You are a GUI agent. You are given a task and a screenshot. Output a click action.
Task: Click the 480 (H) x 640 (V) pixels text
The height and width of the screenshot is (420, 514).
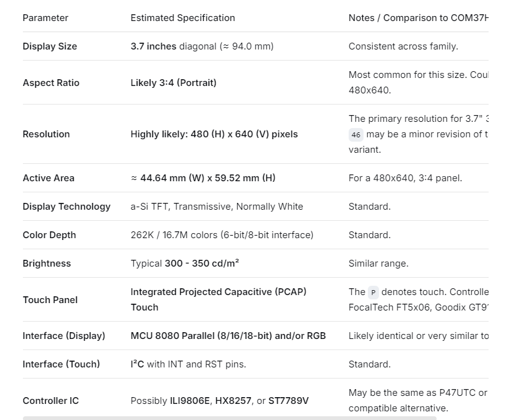pyautogui.click(x=244, y=134)
